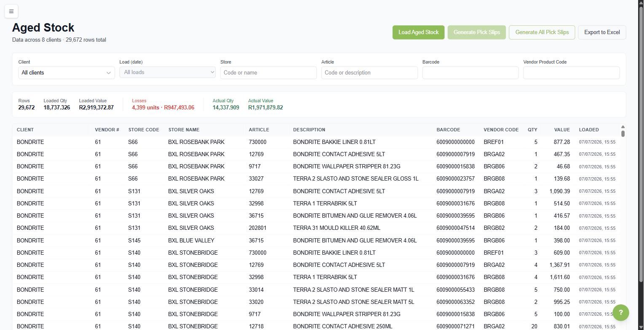Click the Aged Stock page heading
This screenshot has width=644, height=330.
(x=43, y=28)
